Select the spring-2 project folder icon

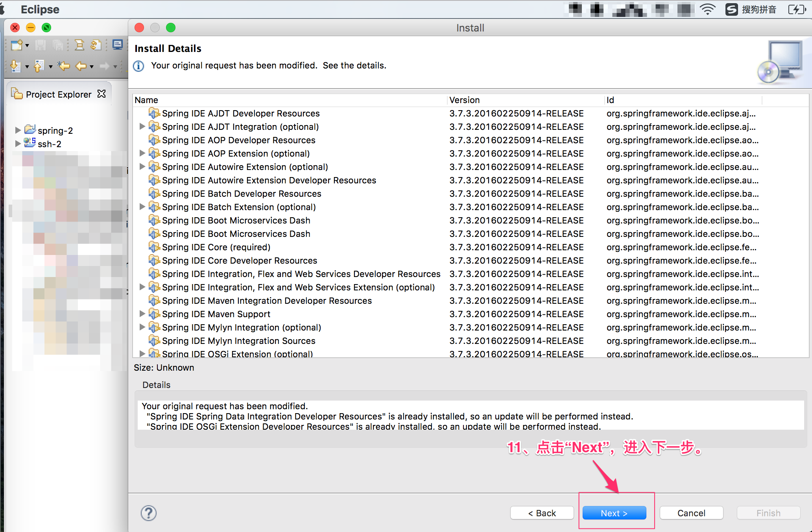(30, 129)
